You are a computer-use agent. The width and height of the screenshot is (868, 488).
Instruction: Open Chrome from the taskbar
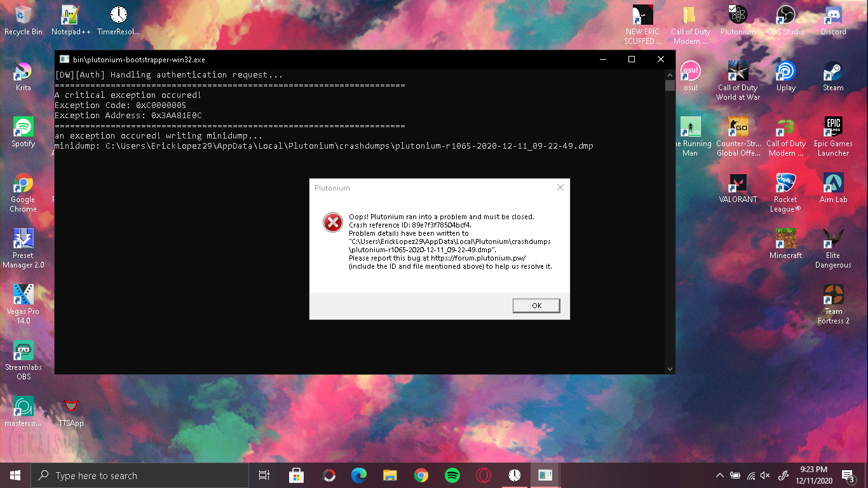(421, 475)
